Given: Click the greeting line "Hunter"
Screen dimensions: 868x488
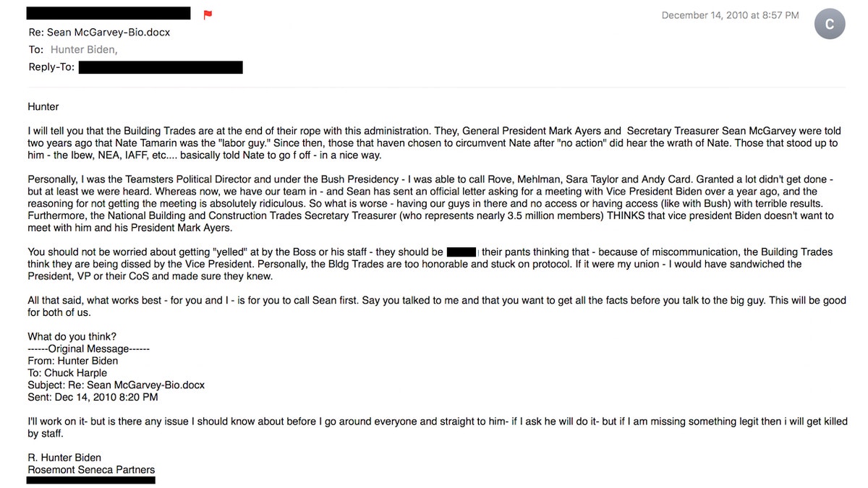Looking at the screenshot, I should (x=43, y=107).
